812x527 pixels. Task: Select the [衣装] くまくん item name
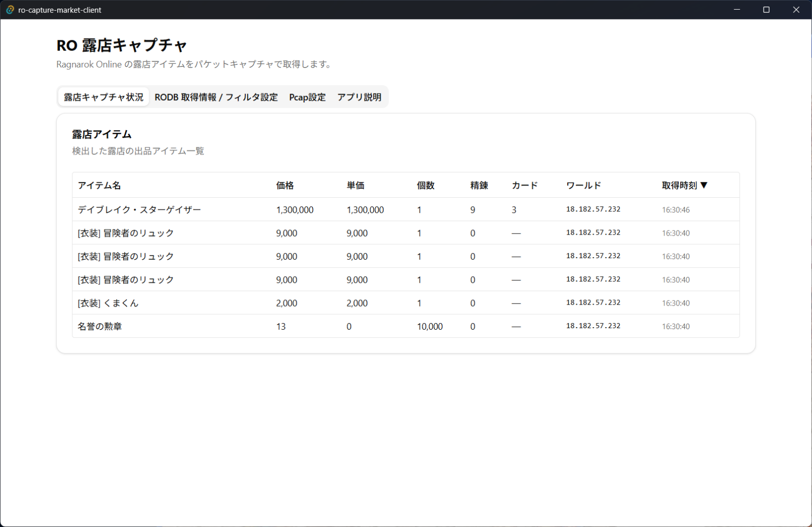108,303
